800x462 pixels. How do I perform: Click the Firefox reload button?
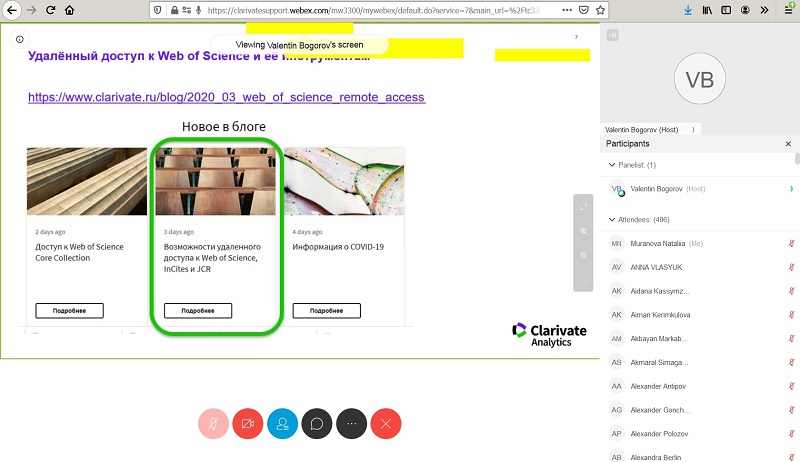click(x=48, y=10)
